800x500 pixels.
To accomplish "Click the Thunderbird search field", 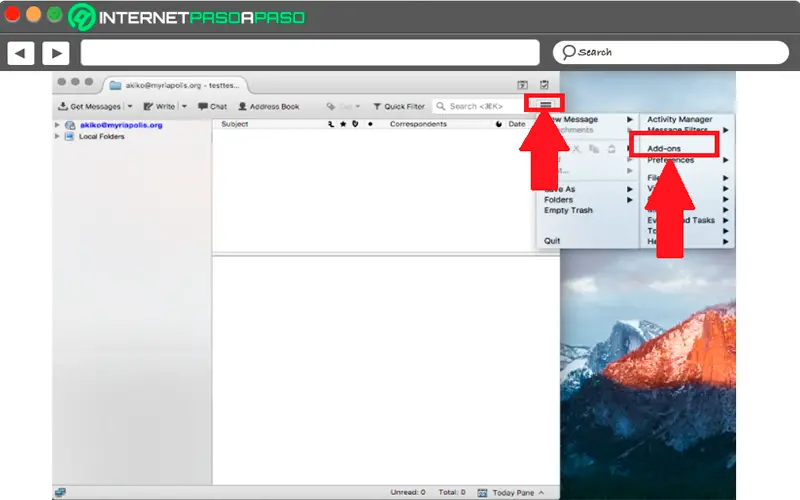I will click(x=478, y=106).
